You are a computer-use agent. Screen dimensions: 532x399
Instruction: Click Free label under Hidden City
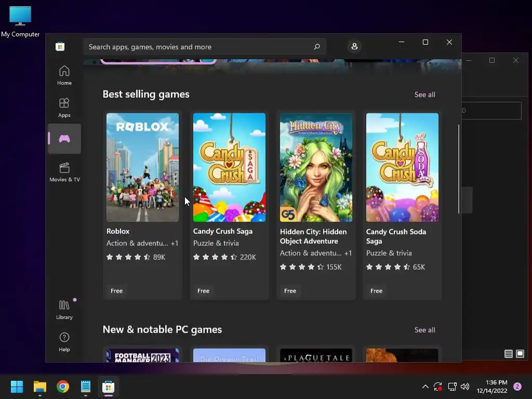point(290,291)
